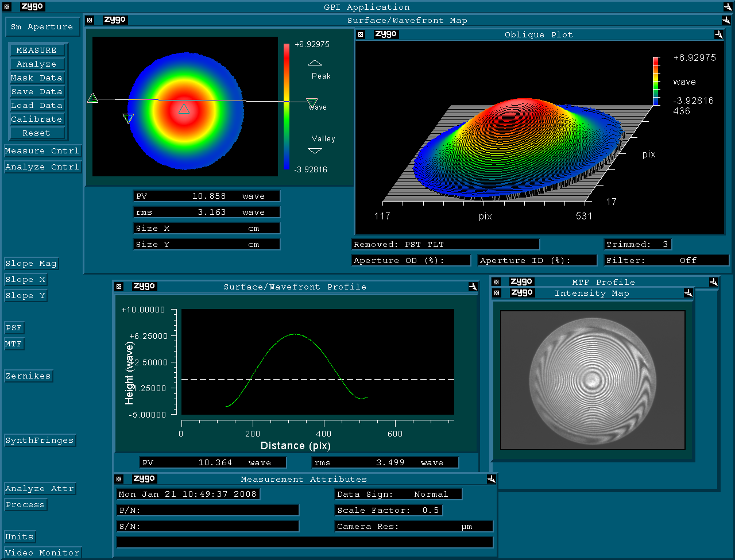
Task: Open Oblique Plot window menu icon at left
Action: (x=361, y=34)
